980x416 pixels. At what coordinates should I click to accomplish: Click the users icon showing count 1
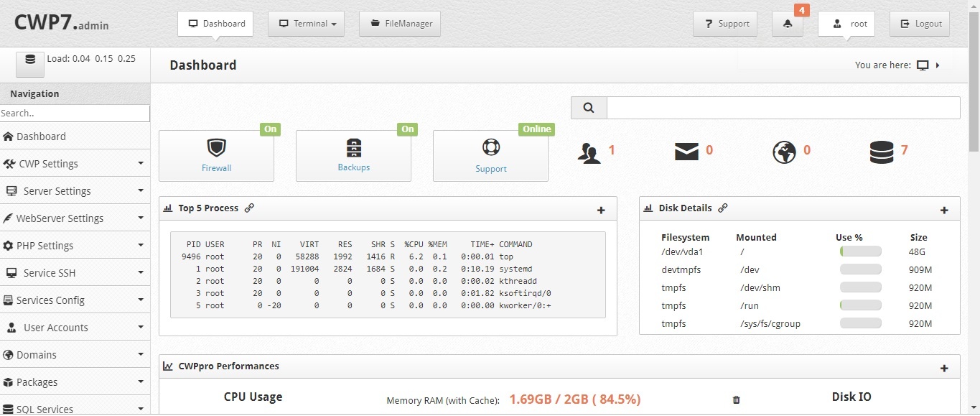[x=589, y=153]
